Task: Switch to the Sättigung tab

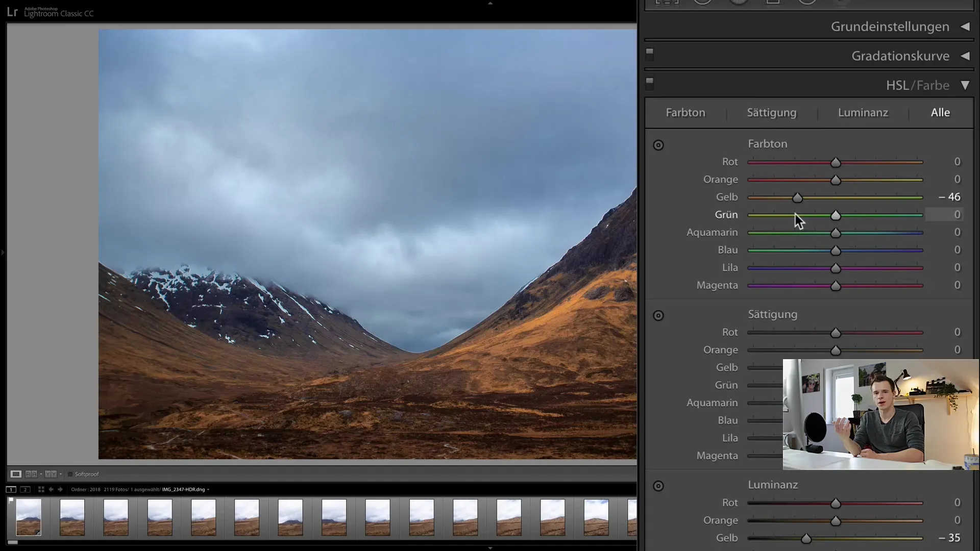Action: coord(772,113)
